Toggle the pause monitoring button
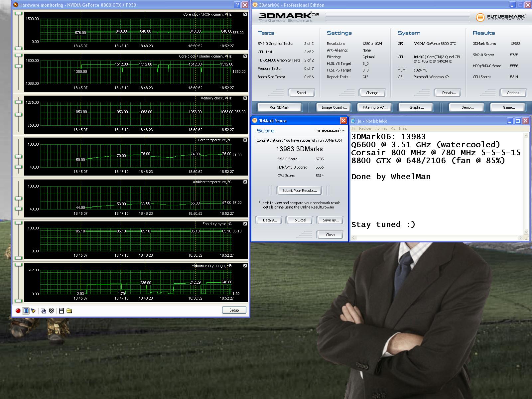 pos(26,311)
